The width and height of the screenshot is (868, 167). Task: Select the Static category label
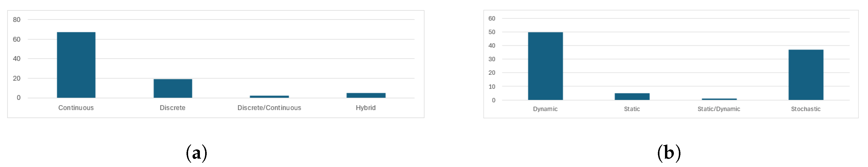[632, 109]
